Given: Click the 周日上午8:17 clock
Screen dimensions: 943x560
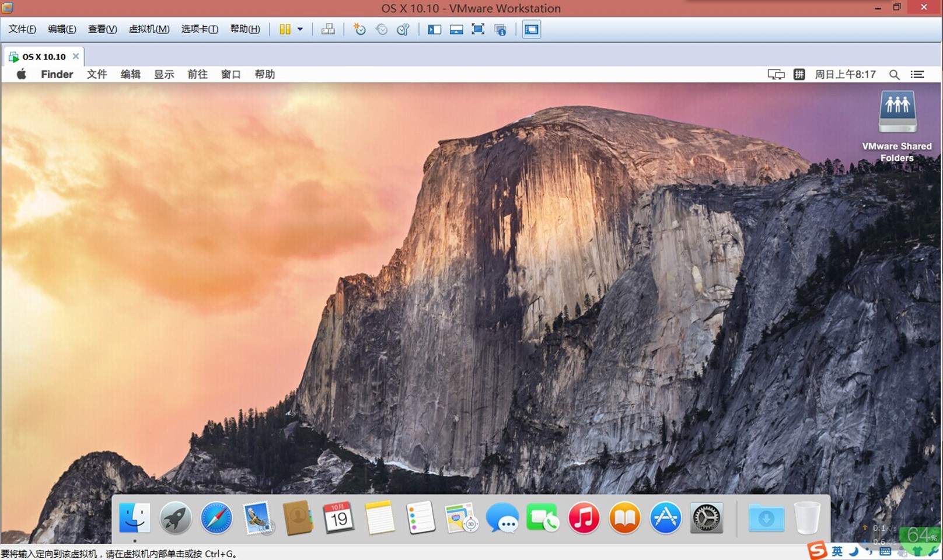Looking at the screenshot, I should click(x=846, y=74).
